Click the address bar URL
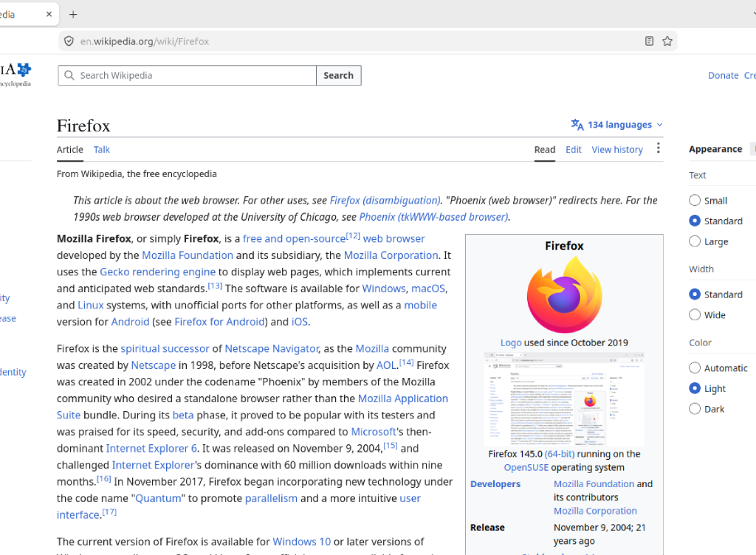 (145, 41)
